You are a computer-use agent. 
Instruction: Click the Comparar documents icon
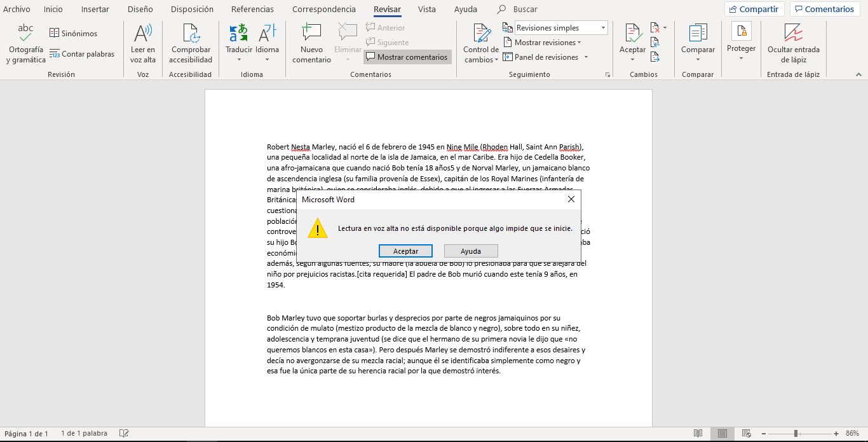pyautogui.click(x=698, y=33)
